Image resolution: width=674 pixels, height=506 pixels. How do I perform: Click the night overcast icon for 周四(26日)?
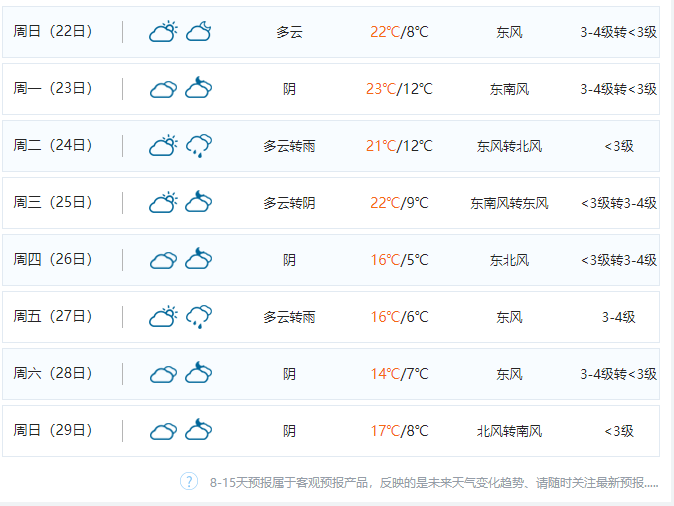[199, 259]
